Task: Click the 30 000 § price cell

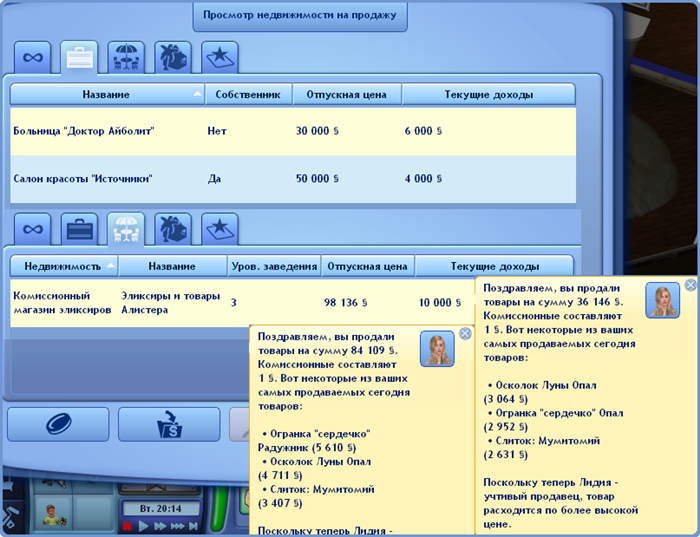Action: click(317, 131)
